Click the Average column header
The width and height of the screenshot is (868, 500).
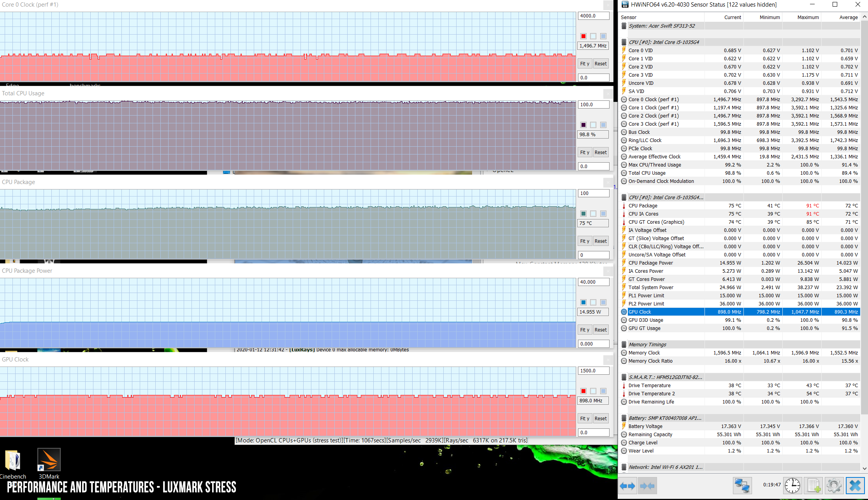(840, 18)
